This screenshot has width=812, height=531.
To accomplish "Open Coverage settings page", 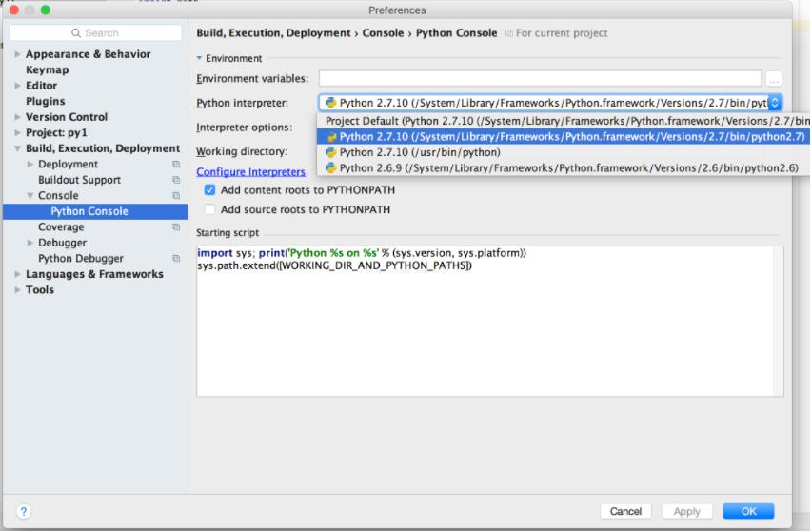I will [x=61, y=227].
